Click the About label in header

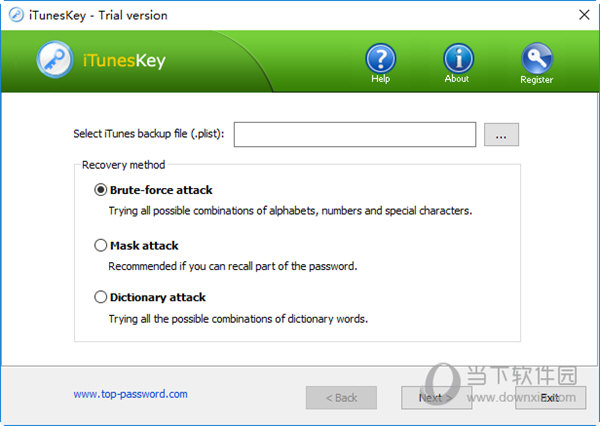click(457, 79)
